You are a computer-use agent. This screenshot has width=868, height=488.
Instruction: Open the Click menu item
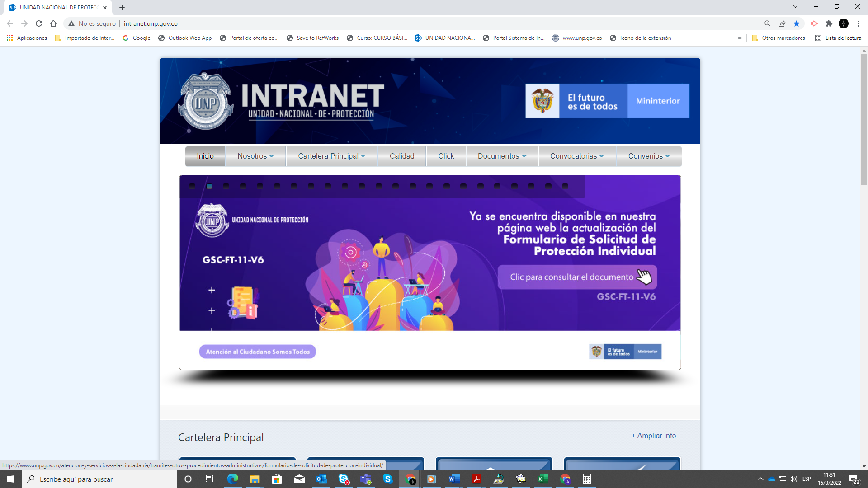coord(446,156)
